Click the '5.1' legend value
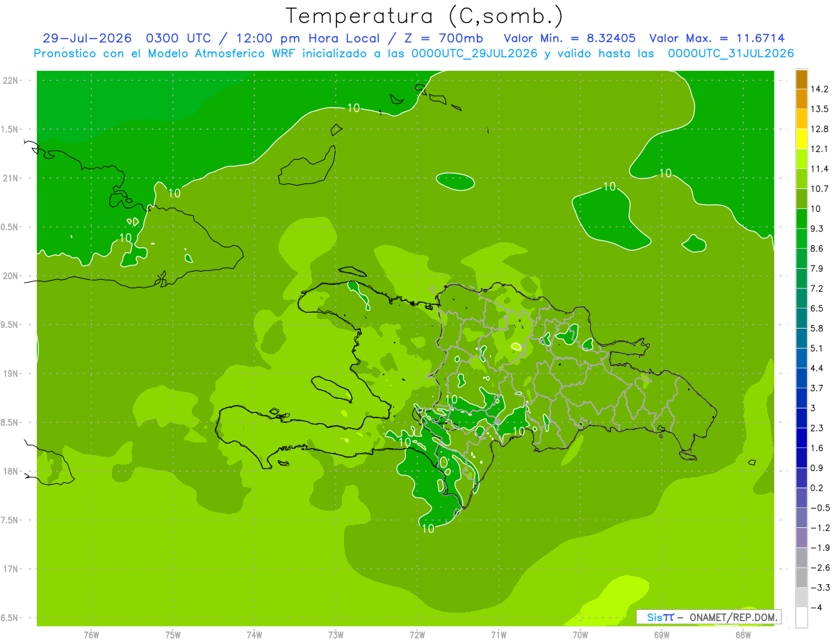 (817, 348)
